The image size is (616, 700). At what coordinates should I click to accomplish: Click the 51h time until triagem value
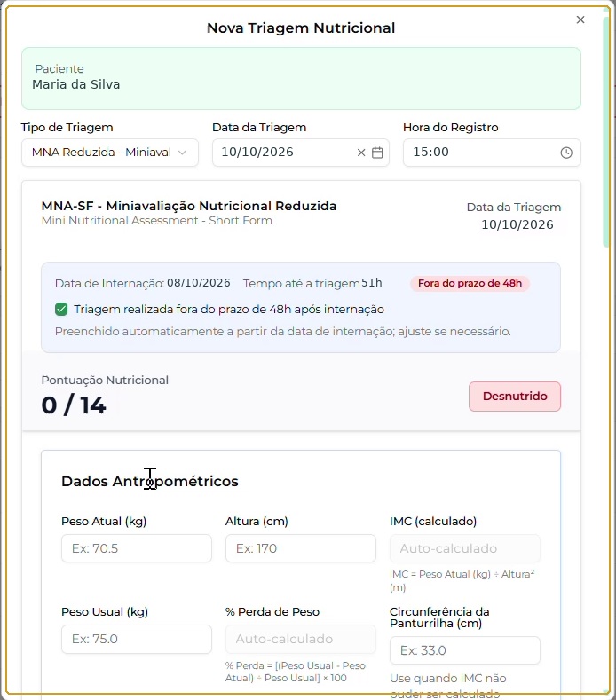(x=372, y=283)
